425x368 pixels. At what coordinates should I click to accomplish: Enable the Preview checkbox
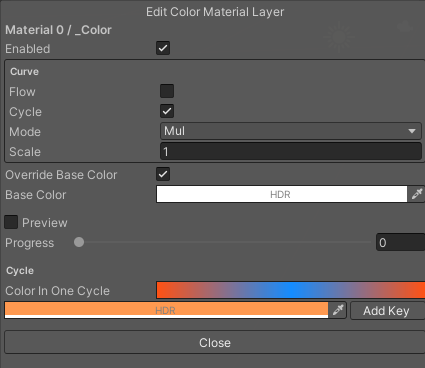(11, 222)
